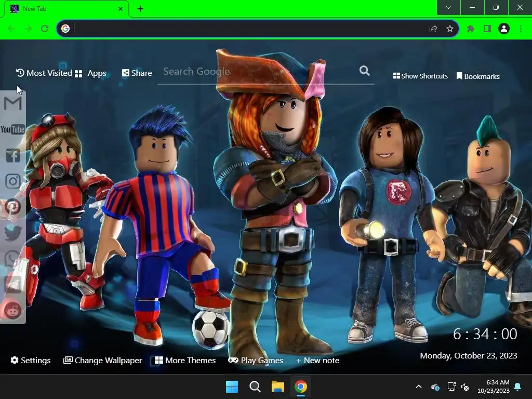Open the tab search chevron
The width and height of the screenshot is (532, 399).
click(x=448, y=7)
